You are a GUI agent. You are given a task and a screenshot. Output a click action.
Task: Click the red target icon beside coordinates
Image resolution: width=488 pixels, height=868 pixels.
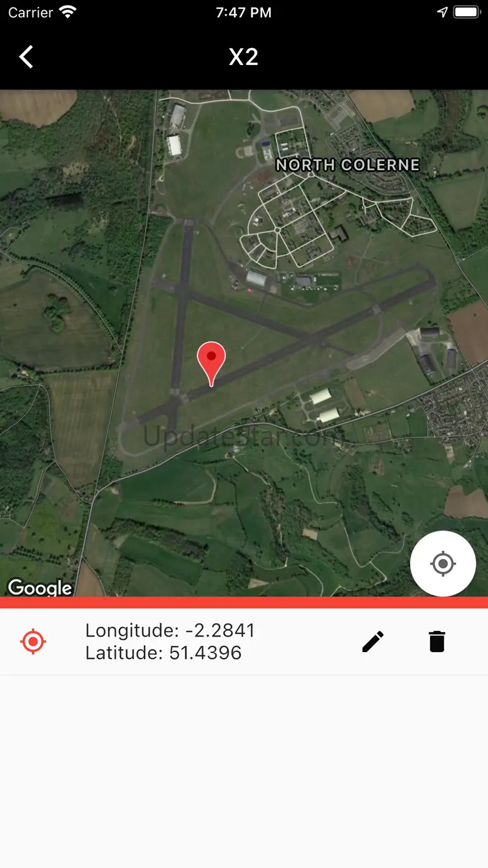coord(33,641)
